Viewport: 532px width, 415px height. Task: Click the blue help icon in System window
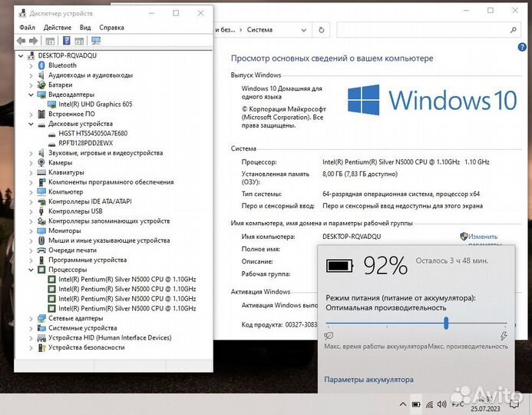click(522, 47)
